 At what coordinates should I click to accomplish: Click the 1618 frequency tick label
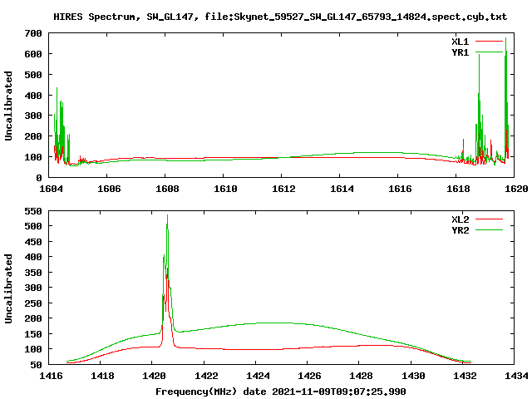click(x=458, y=189)
